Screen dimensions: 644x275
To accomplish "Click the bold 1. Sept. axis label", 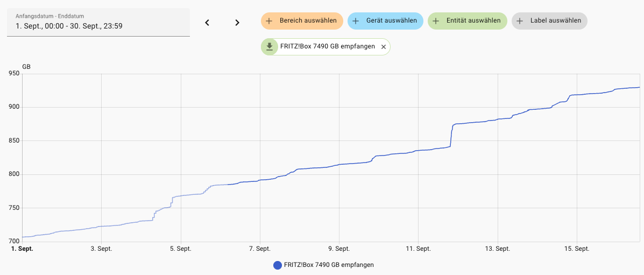I will [x=22, y=249].
